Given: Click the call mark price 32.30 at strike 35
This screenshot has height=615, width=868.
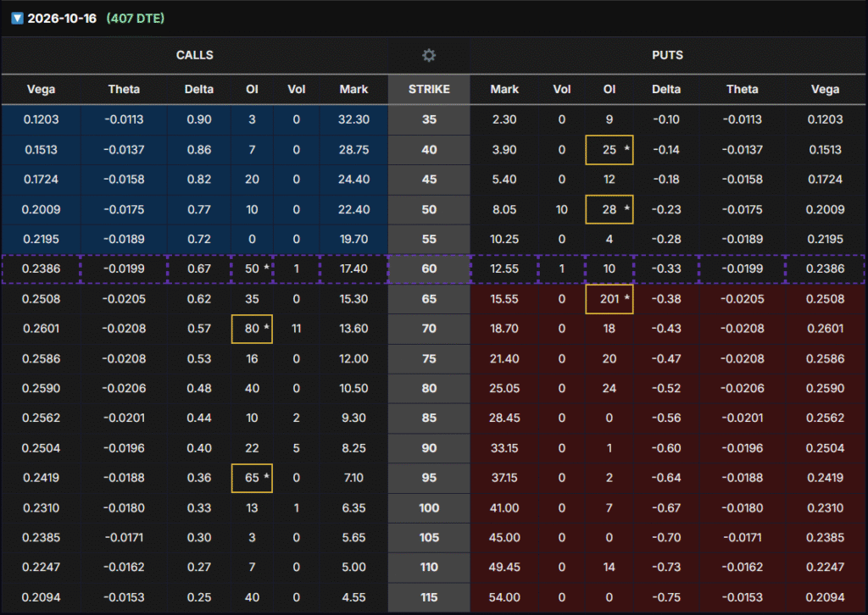Looking at the screenshot, I should (353, 119).
